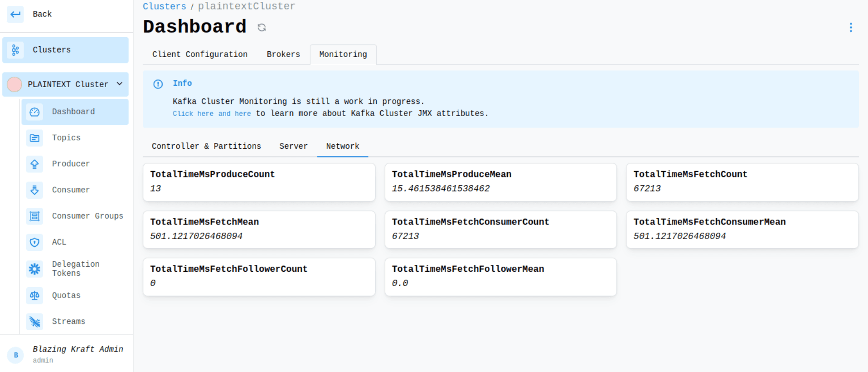Screen dimensions: 868x372
Task: Open Consumer in the sidebar
Action: point(75,190)
